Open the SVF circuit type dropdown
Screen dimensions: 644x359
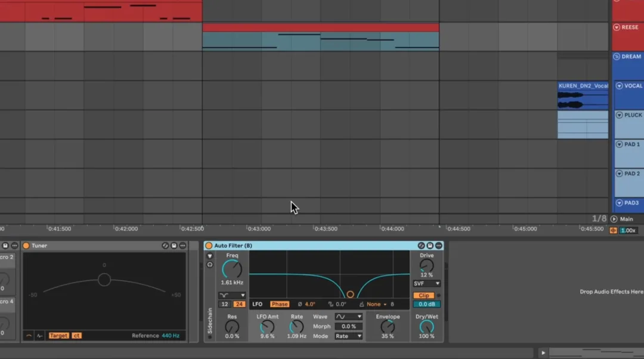tap(426, 283)
